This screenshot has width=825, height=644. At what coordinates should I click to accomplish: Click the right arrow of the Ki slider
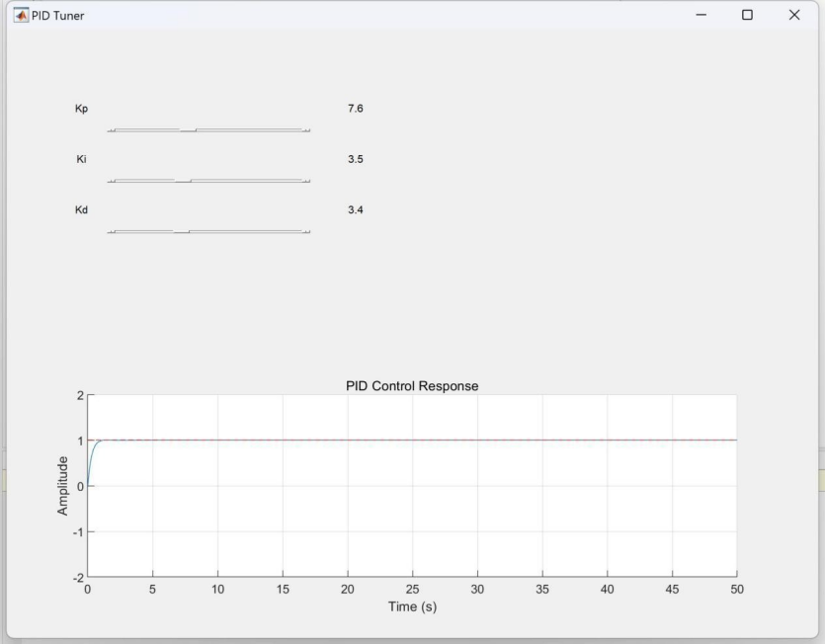pos(306,181)
